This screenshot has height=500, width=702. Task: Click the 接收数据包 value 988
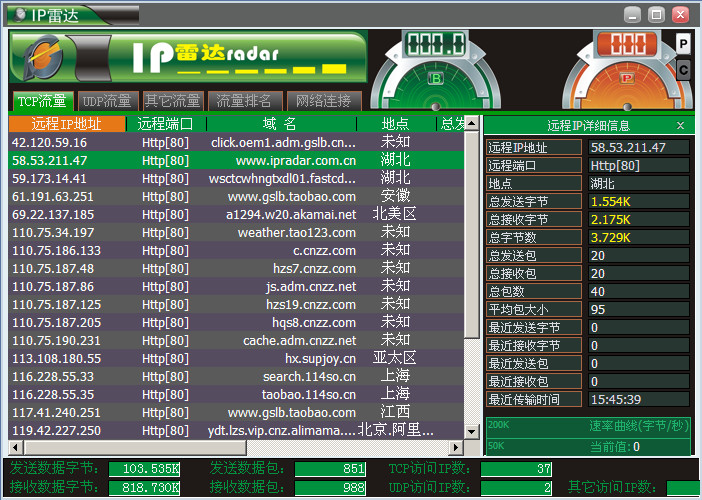point(330,487)
